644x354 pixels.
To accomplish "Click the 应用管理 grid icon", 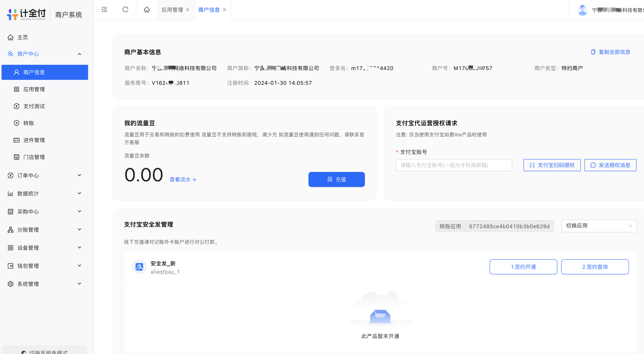I will click(17, 89).
